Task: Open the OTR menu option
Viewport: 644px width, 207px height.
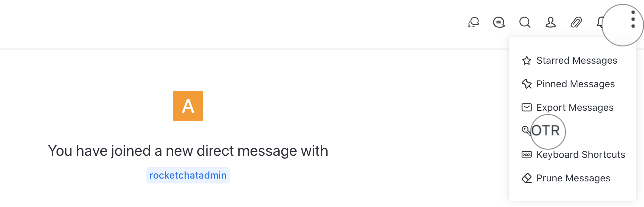Action: pos(546,131)
